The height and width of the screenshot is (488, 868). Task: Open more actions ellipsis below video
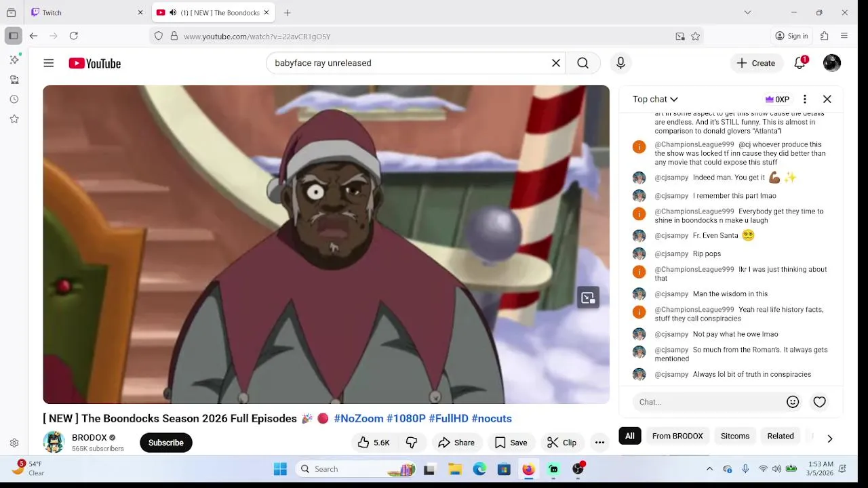pos(599,443)
